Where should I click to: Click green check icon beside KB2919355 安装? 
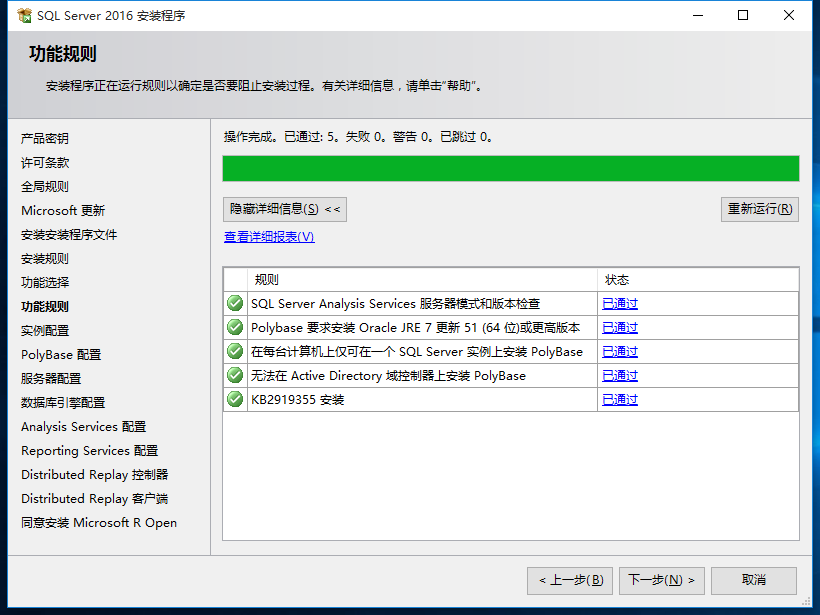click(235, 399)
